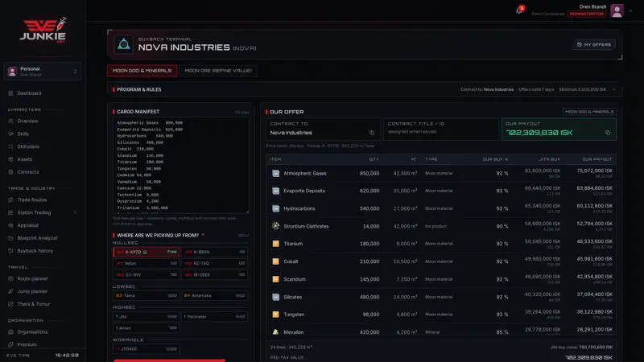This screenshot has height=362, width=644.
Task: Select 4-XY7Q free pickup location
Action: (x=146, y=252)
